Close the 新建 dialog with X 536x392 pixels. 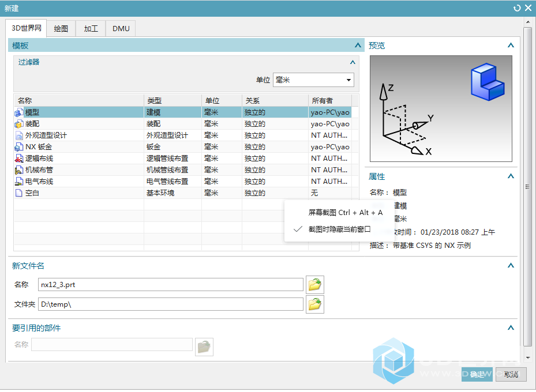click(x=528, y=8)
